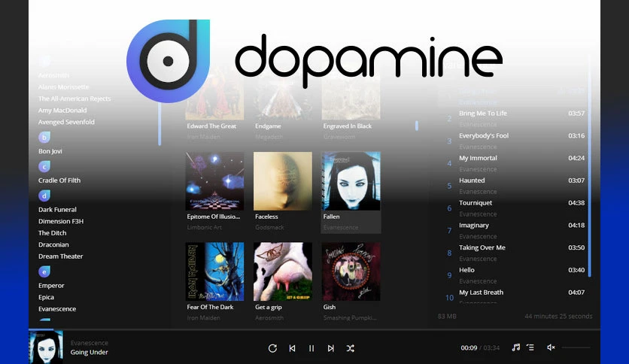
Task: Click the 00:09 elapsed time display
Action: (469, 348)
